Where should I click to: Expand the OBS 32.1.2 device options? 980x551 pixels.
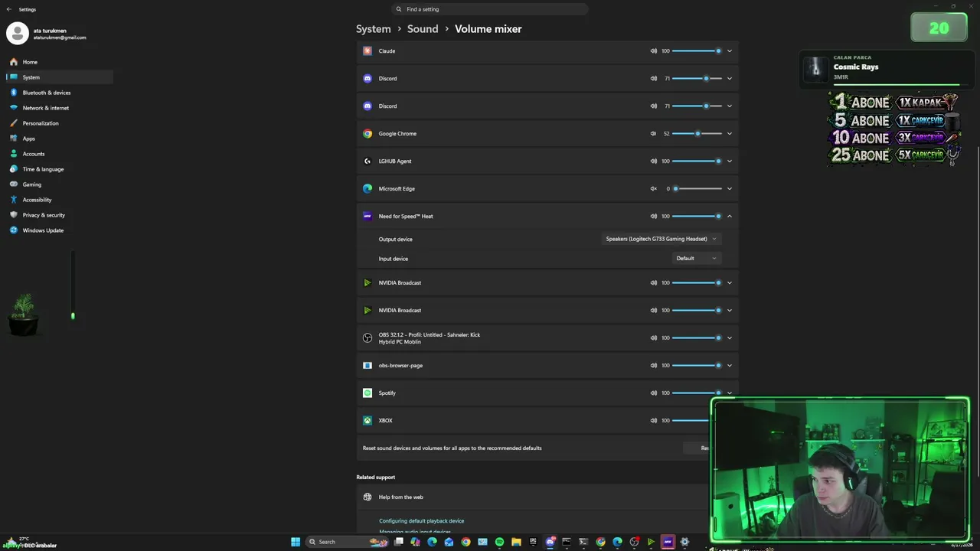click(x=730, y=337)
